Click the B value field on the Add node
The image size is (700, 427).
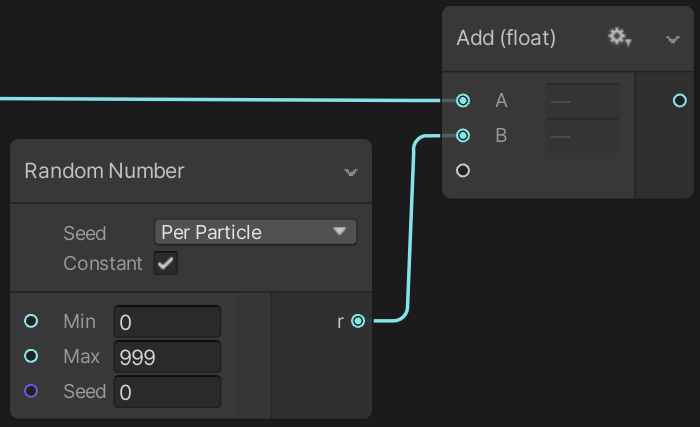tap(582, 135)
